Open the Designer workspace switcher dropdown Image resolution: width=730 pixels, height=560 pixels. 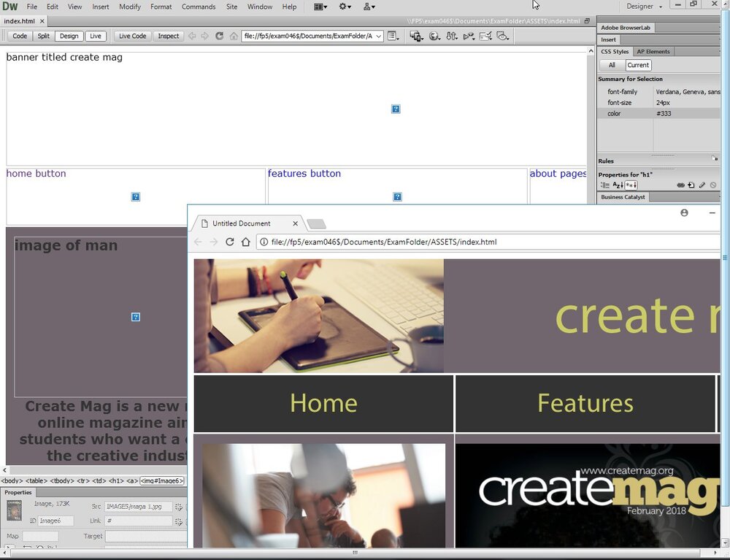click(x=645, y=7)
